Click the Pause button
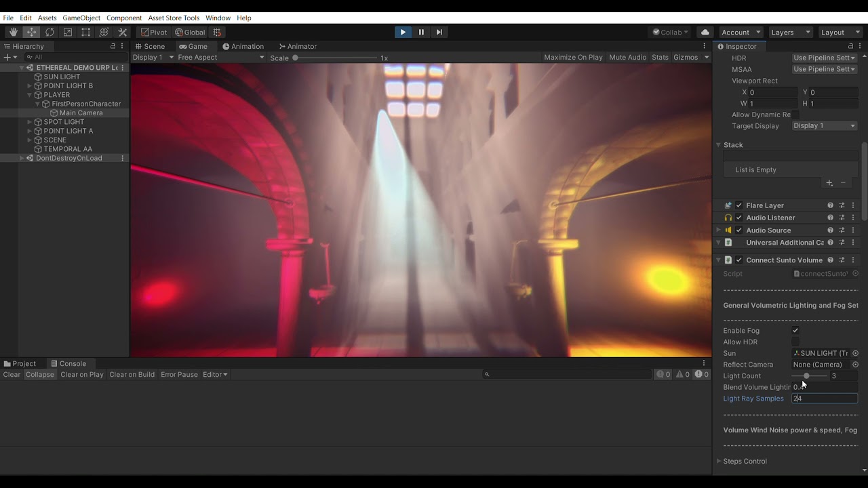This screenshot has width=868, height=488. pyautogui.click(x=421, y=32)
